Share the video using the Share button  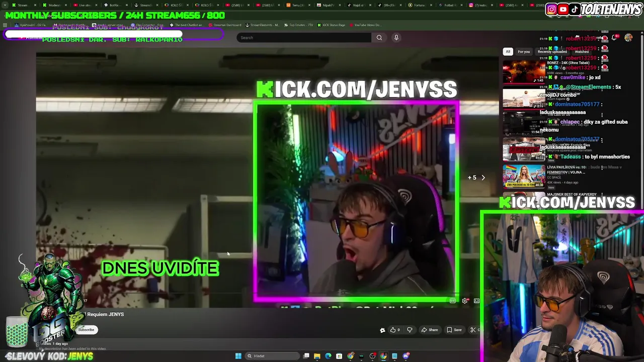click(x=429, y=330)
